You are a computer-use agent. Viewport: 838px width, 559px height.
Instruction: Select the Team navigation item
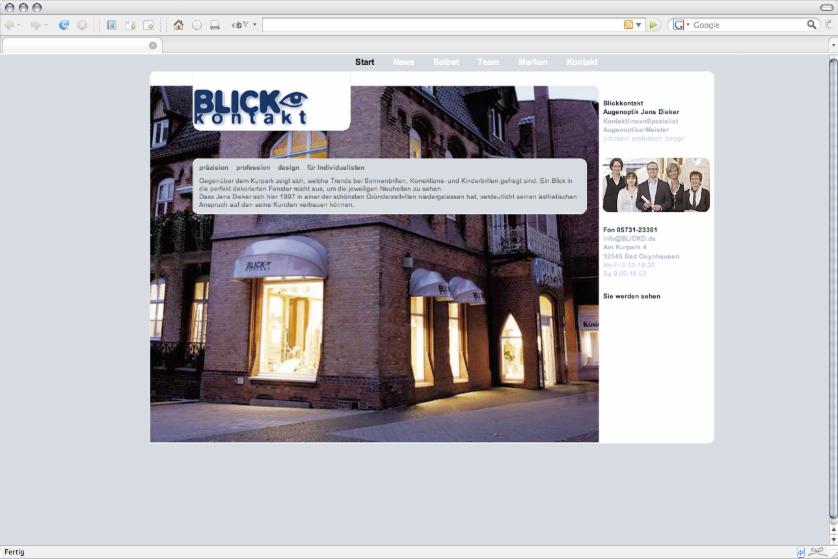488,62
